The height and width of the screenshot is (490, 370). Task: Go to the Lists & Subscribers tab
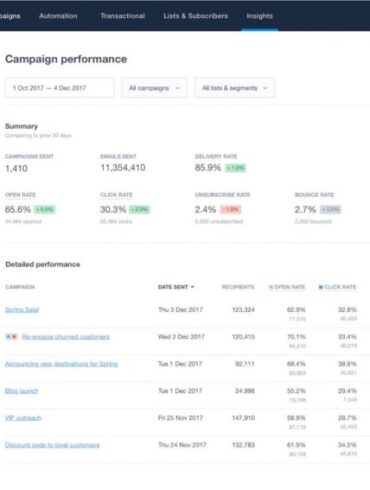pos(196,16)
